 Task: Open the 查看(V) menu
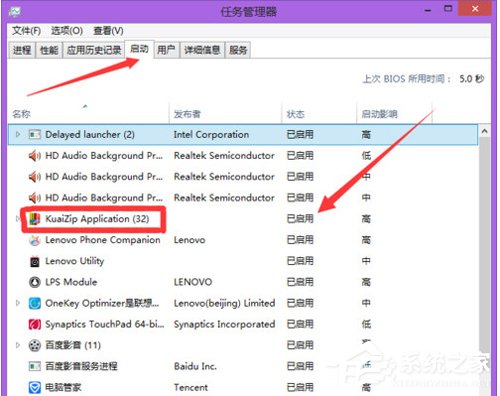pyautogui.click(x=108, y=31)
